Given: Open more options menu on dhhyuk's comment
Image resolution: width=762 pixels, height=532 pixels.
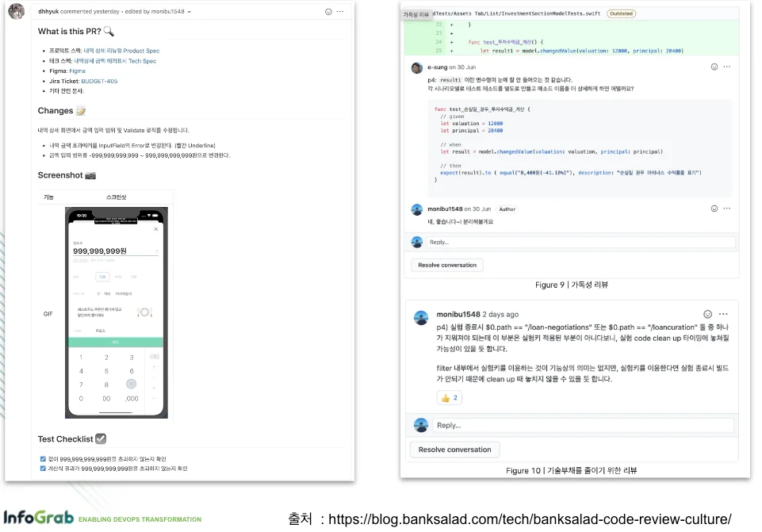Looking at the screenshot, I should point(341,12).
